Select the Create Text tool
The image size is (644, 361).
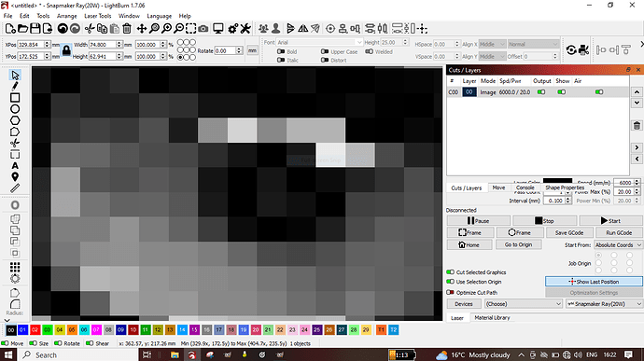coord(15,166)
